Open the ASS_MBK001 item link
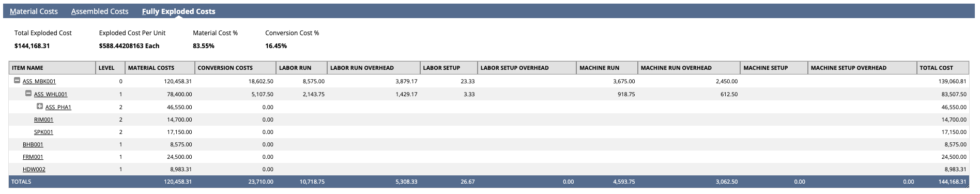This screenshot has height=194, width=980. [x=39, y=82]
